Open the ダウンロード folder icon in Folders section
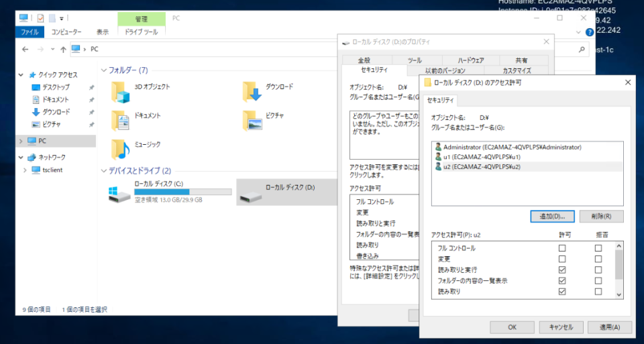 point(252,92)
